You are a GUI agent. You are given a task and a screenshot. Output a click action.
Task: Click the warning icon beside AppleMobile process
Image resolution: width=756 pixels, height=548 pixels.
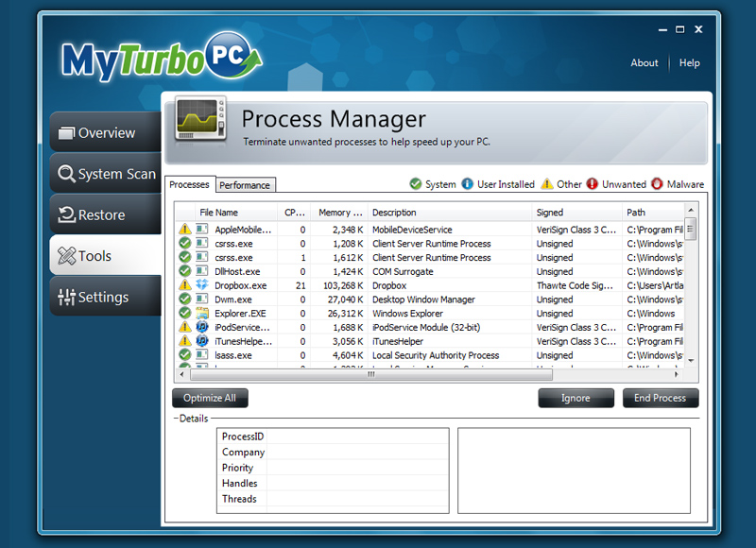pos(185,230)
